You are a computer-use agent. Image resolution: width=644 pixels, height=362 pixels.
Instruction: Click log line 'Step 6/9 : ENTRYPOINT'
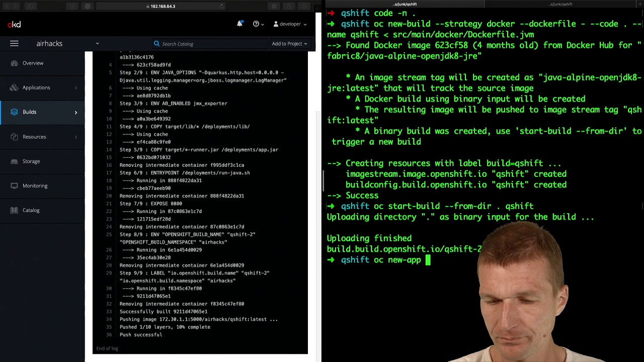pos(185,172)
